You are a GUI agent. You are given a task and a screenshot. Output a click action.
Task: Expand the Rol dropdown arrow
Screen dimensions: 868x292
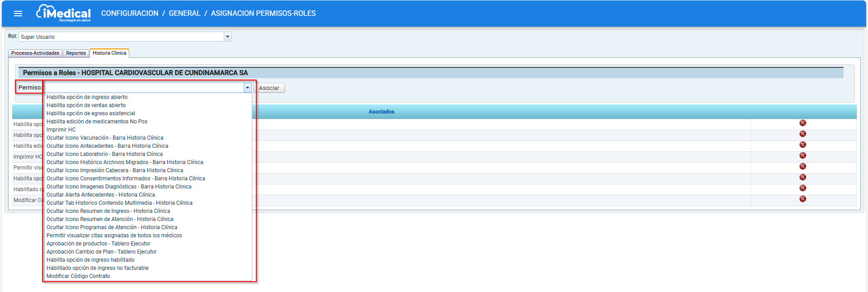(227, 37)
